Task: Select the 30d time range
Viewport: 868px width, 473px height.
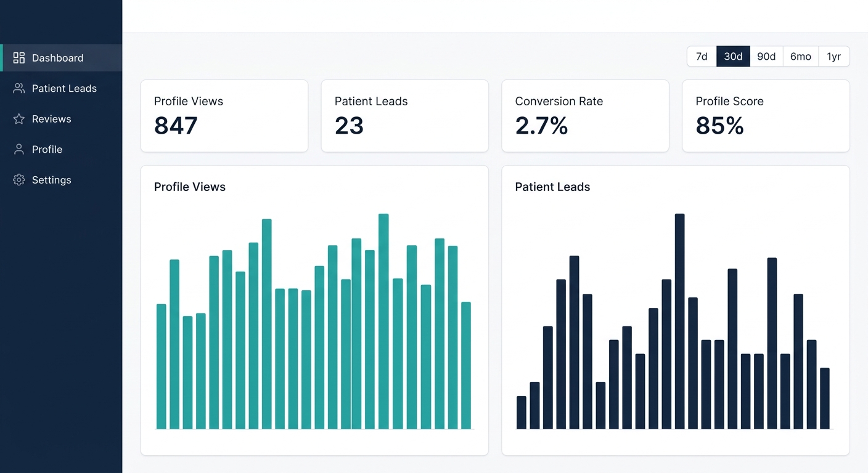Action: click(733, 57)
